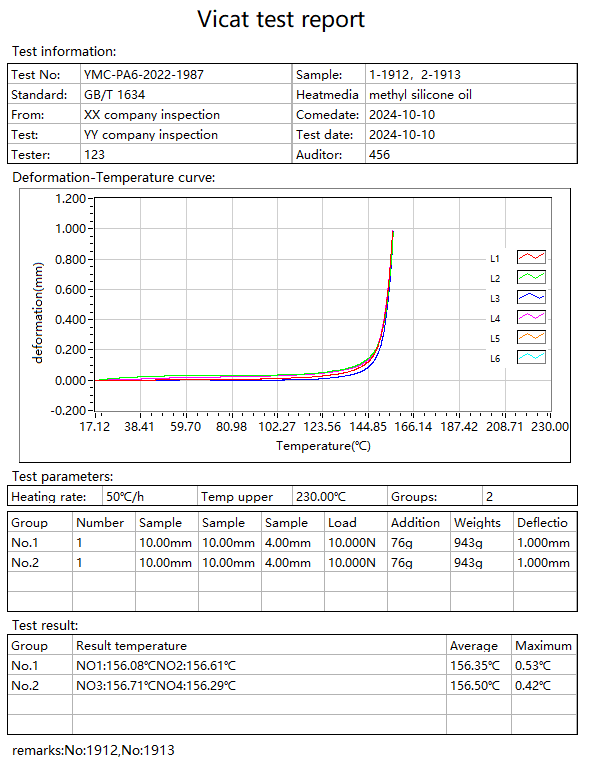
Task: Select the Groups value 2
Action: 489,497
